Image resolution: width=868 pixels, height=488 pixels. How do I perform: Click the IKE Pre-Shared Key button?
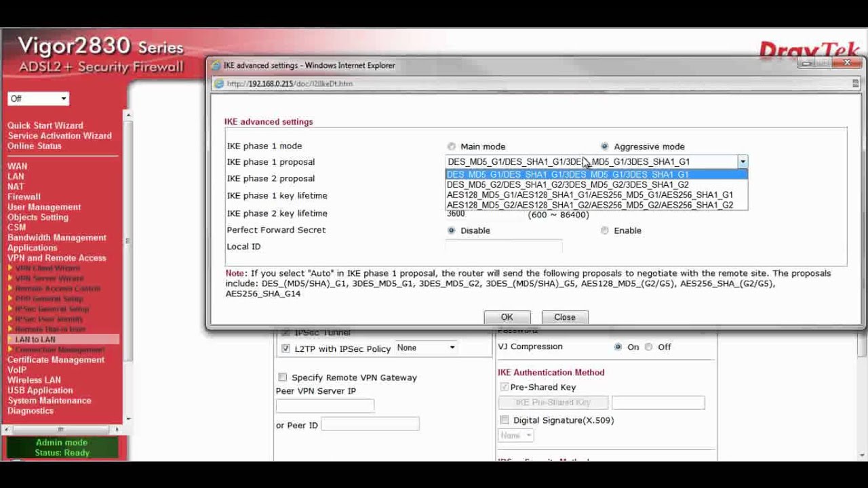coord(553,403)
